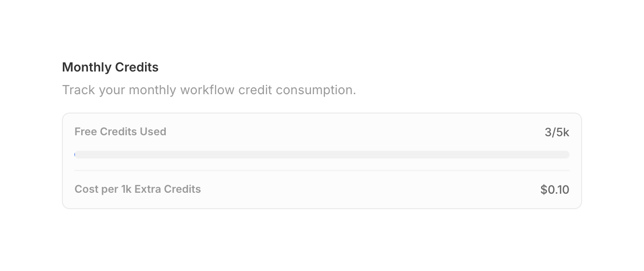Select the Cost per 1k Extra Credits label
Image resolution: width=644 pixels, height=271 pixels.
(x=138, y=189)
